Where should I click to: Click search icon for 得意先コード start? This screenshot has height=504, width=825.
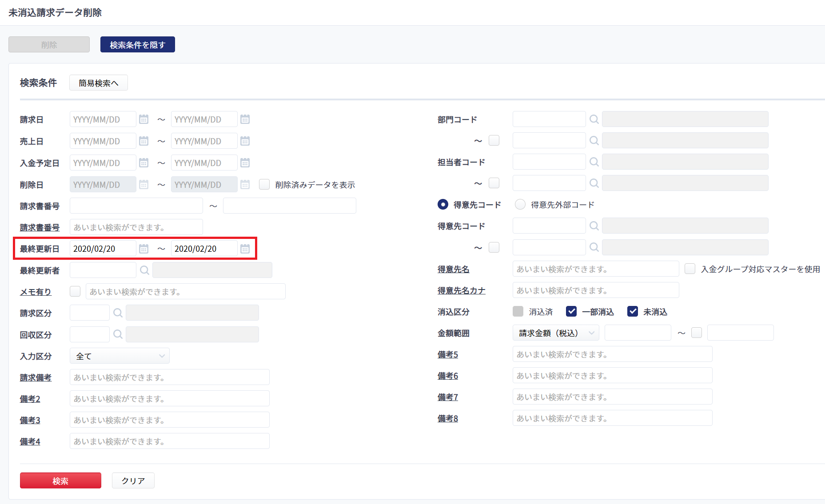pyautogui.click(x=594, y=226)
